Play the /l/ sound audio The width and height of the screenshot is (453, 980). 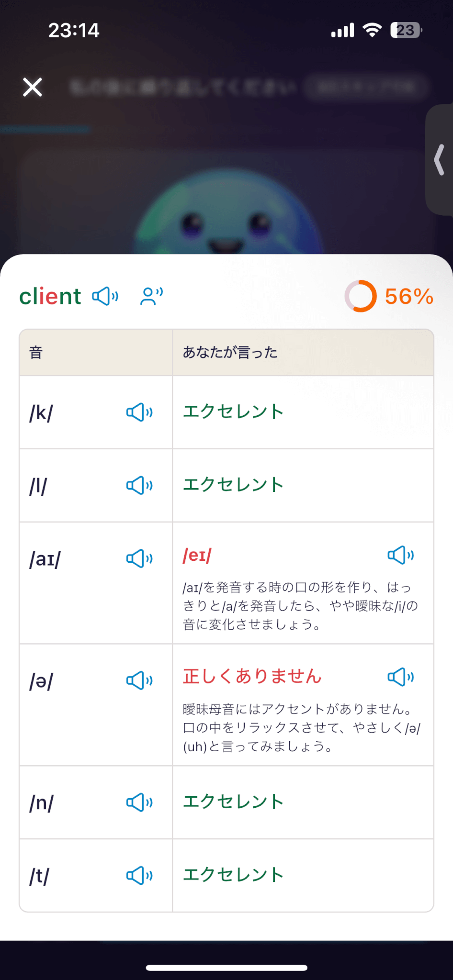(x=139, y=485)
